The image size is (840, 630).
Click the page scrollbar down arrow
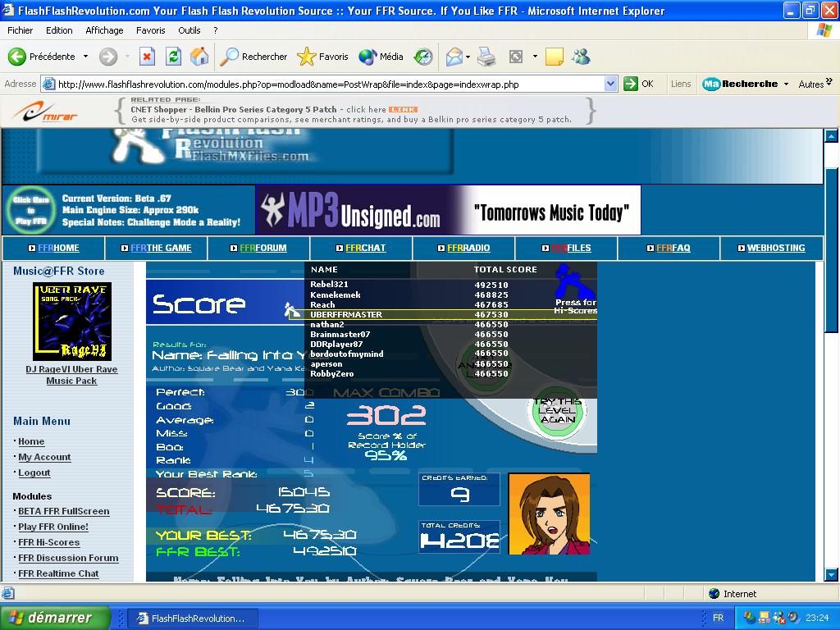click(x=831, y=575)
